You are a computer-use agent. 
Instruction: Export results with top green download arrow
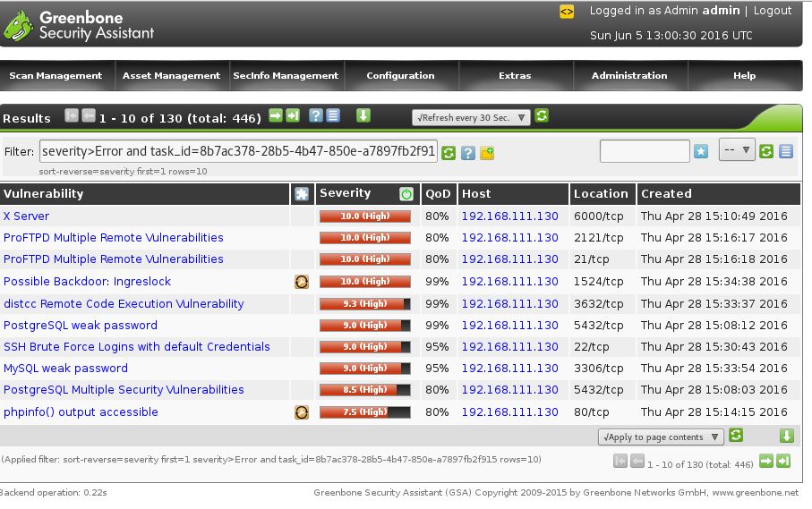(x=363, y=115)
